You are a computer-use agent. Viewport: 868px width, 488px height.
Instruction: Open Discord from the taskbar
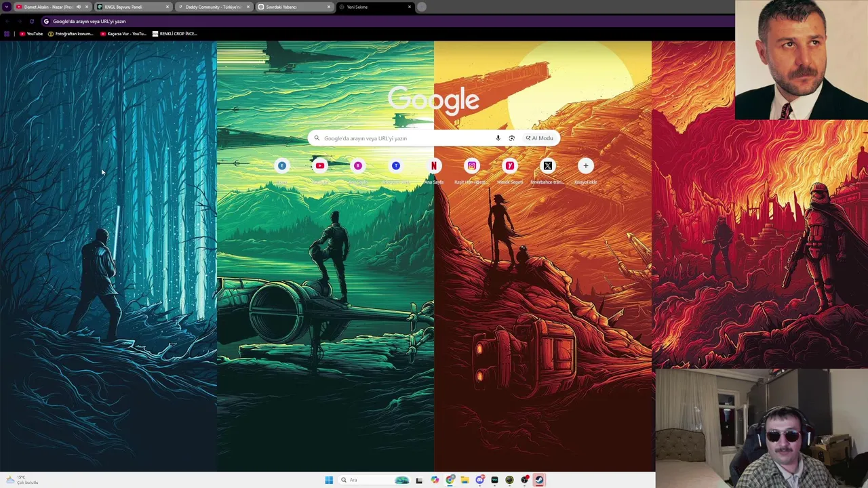point(479,480)
